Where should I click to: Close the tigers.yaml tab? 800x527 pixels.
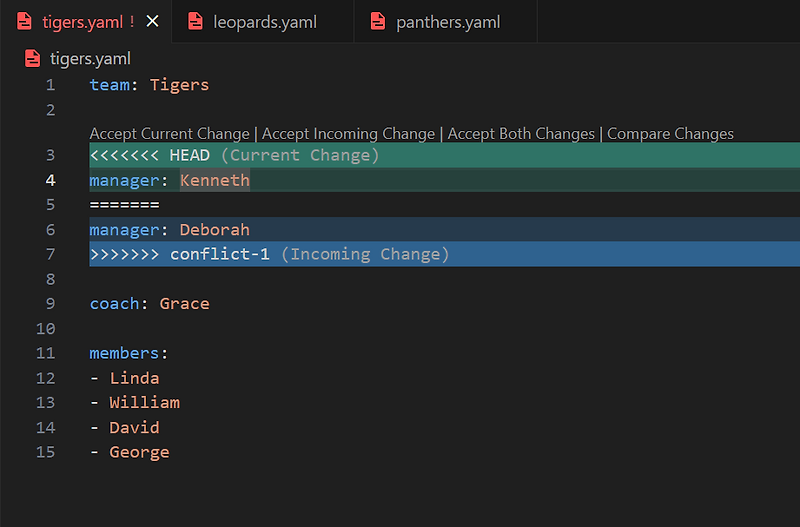tap(152, 21)
